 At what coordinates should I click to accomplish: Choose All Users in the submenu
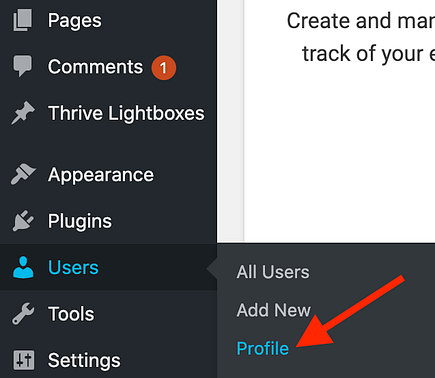[273, 272]
